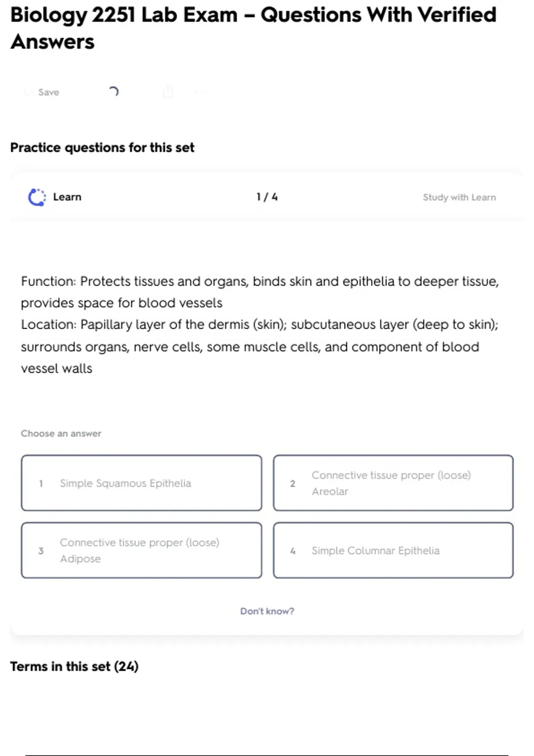Select answer Simple Squamous Epithelia
This screenshot has width=534, height=756.
[x=141, y=483]
